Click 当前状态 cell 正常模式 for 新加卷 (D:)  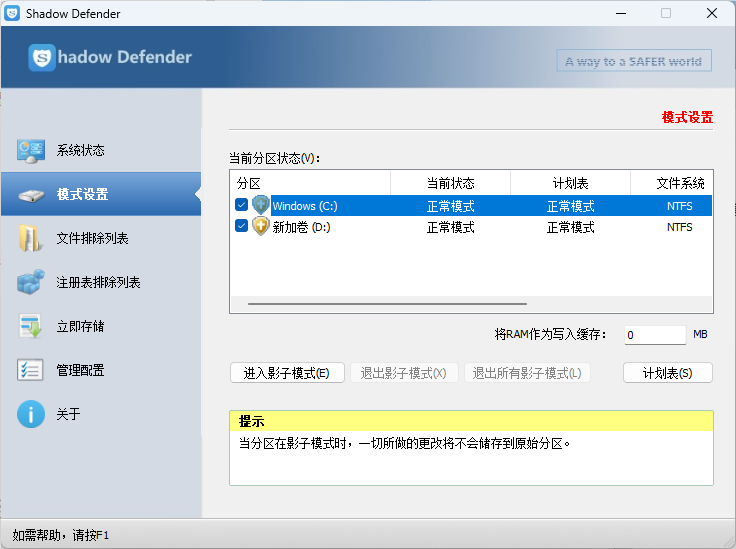(451, 228)
